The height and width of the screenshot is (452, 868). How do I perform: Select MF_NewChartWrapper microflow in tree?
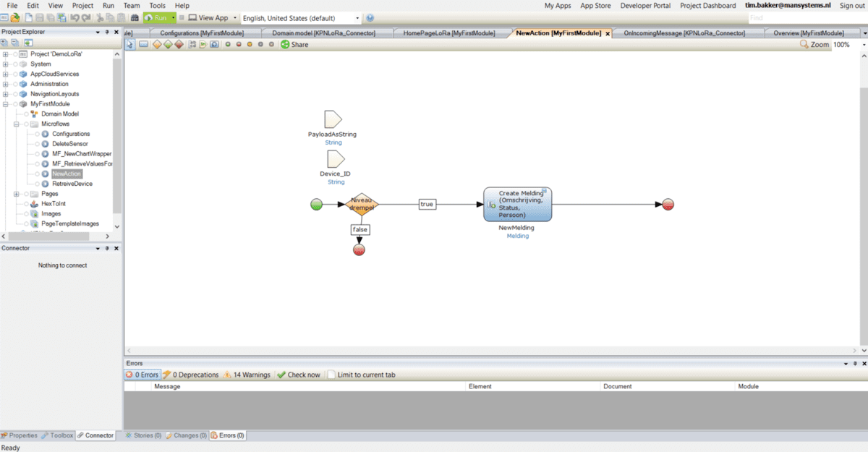click(x=82, y=154)
